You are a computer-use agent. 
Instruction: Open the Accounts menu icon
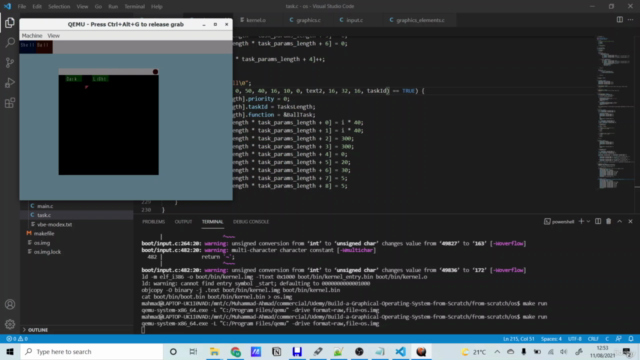10,304
